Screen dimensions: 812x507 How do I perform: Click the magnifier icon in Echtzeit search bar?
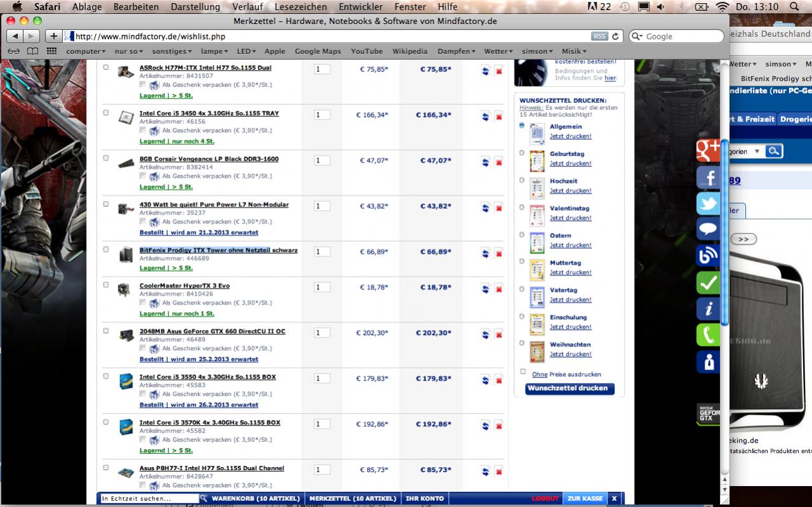[204, 499]
